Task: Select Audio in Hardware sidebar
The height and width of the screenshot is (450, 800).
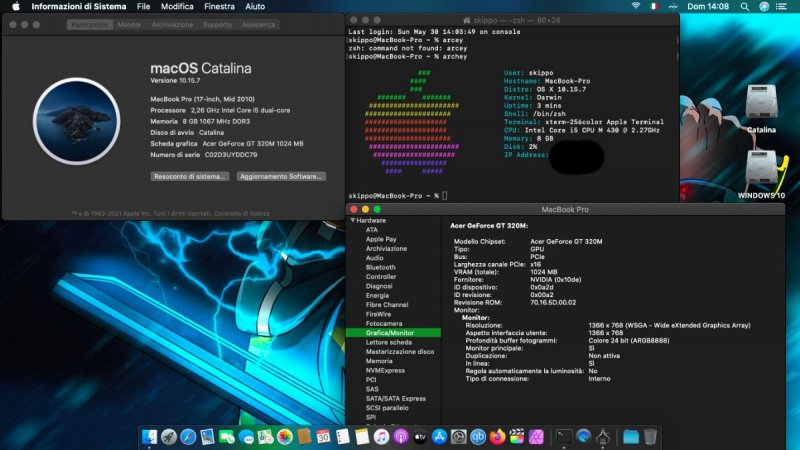Action: (374, 258)
